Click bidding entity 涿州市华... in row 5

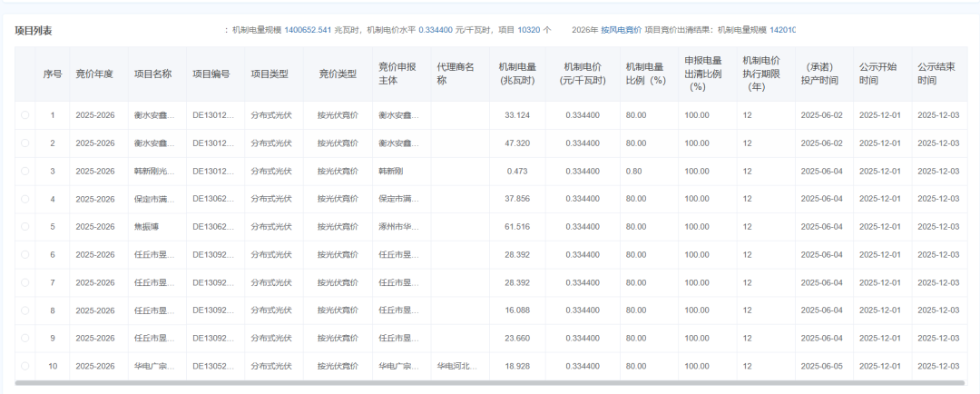click(398, 227)
